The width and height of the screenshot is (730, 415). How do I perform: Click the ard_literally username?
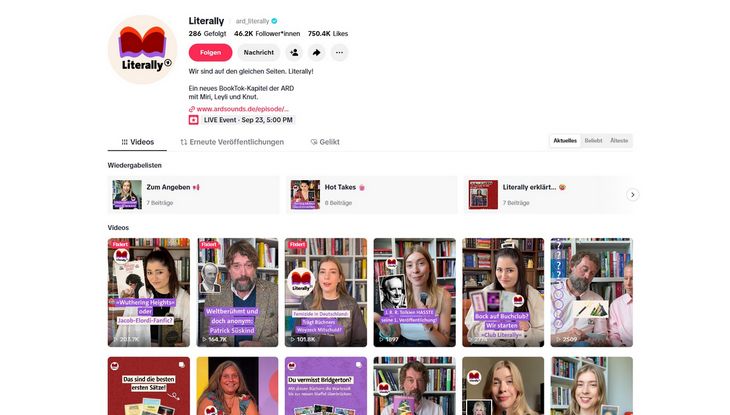252,21
